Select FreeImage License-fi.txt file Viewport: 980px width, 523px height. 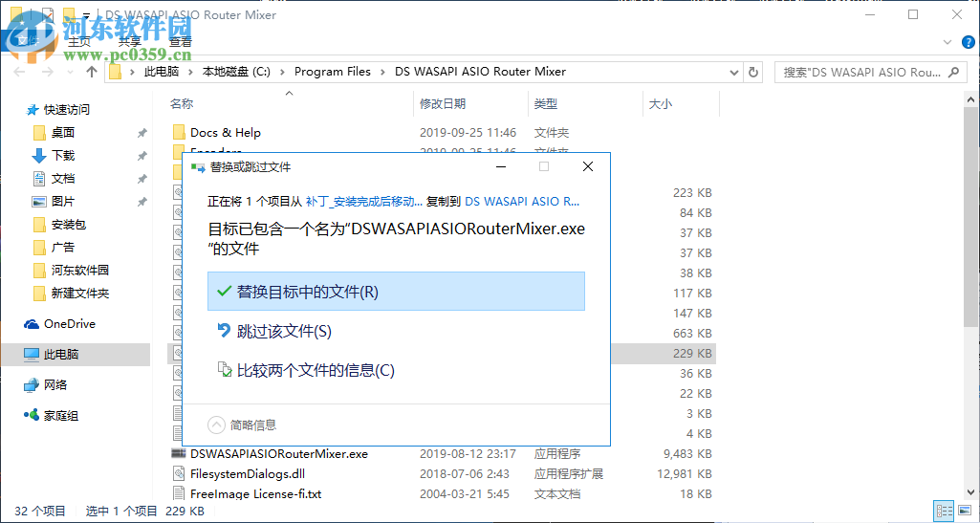pyautogui.click(x=255, y=493)
